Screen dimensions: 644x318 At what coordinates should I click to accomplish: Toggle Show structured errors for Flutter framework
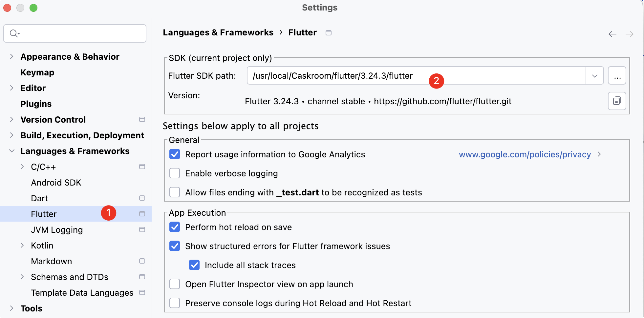click(x=175, y=246)
